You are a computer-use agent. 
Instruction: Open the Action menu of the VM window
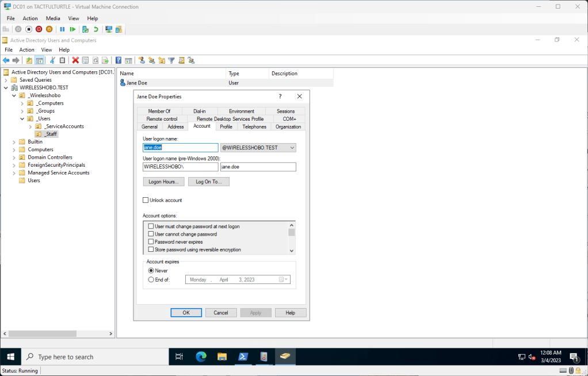tap(30, 18)
